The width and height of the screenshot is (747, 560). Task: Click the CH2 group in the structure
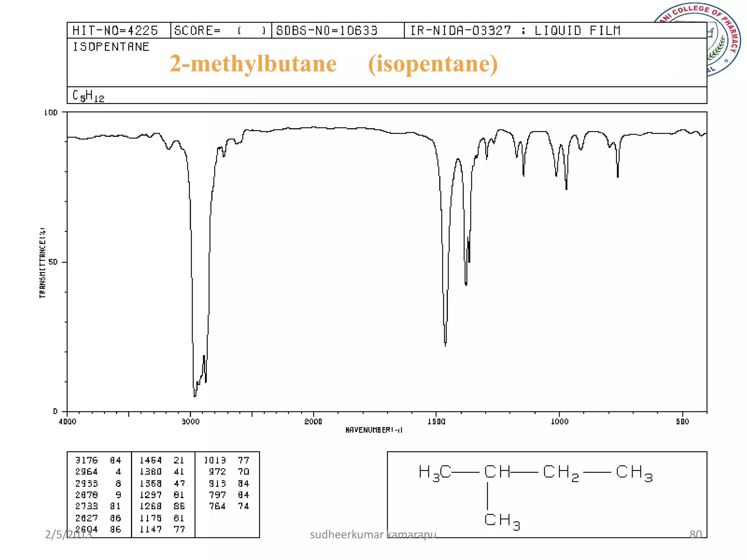pyautogui.click(x=561, y=473)
